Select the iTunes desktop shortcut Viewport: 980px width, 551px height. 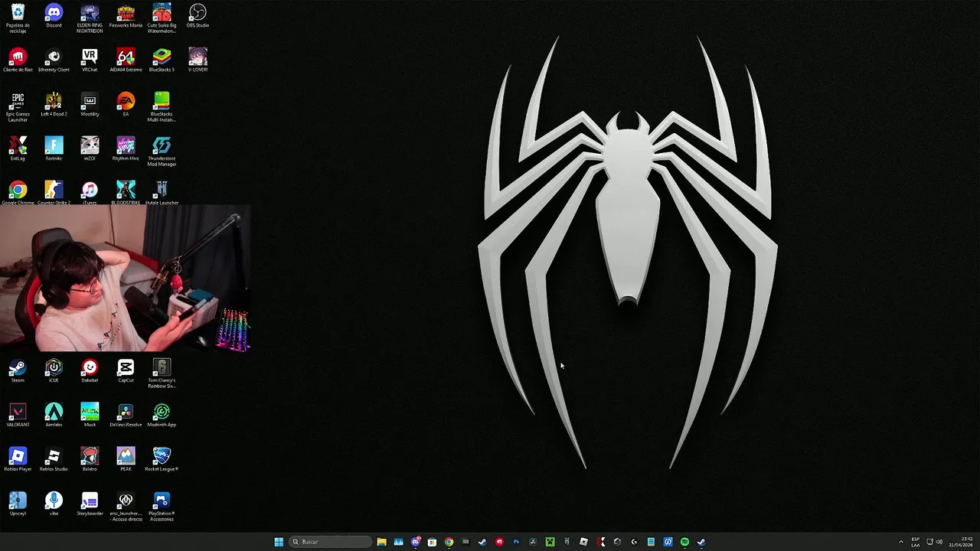click(90, 193)
